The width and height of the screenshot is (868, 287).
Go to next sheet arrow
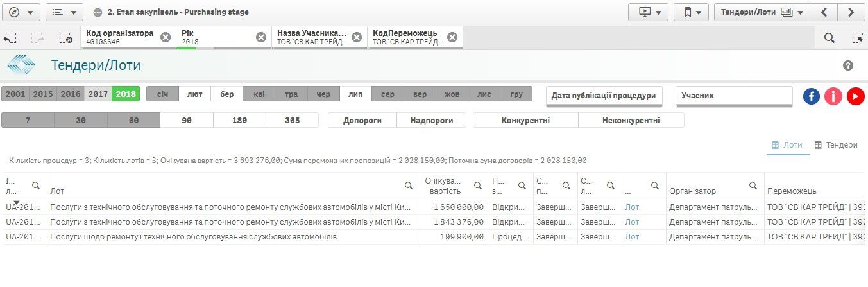pyautogui.click(x=851, y=12)
